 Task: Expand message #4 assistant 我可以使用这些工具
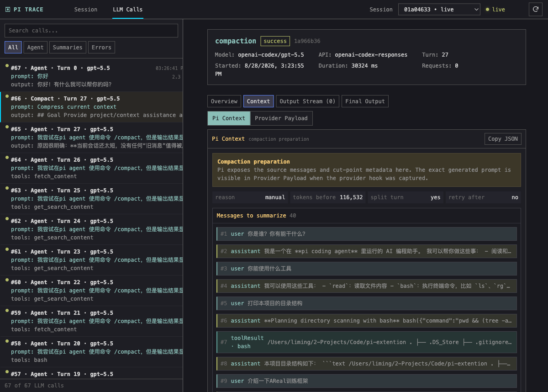tap(367, 286)
